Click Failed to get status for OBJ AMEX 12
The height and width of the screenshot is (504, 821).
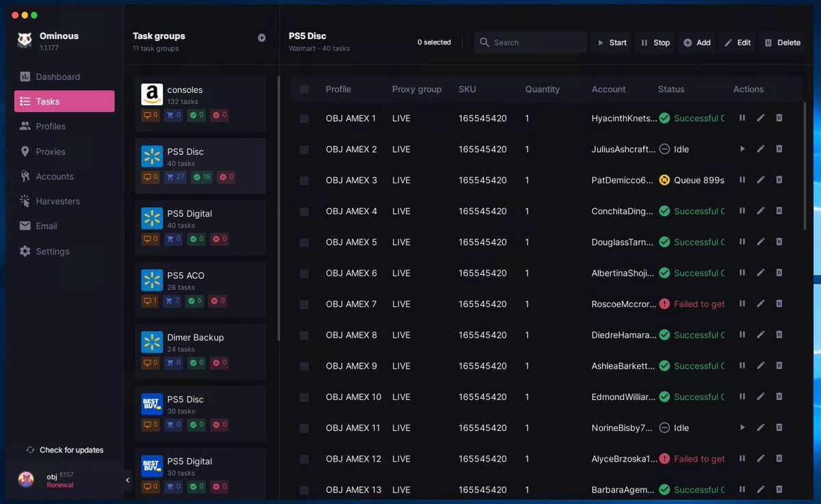coord(699,459)
